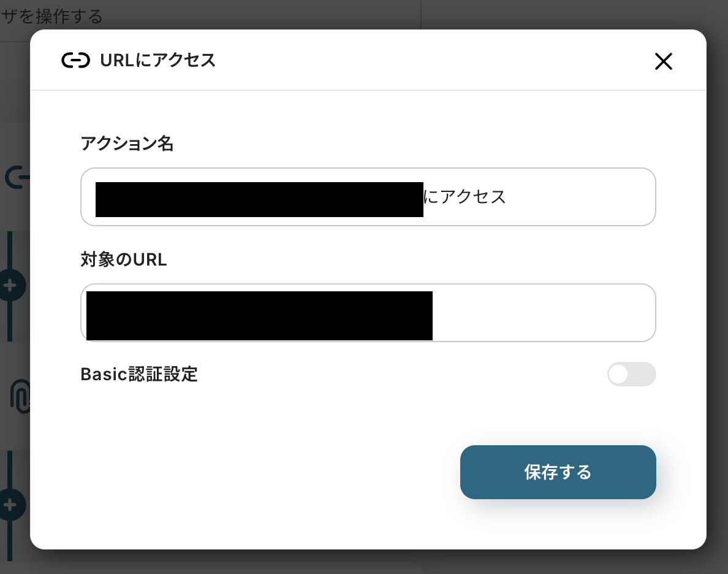This screenshot has width=728, height=574.
Task: Click the plus icon beneath the link step
Action: [x=12, y=285]
